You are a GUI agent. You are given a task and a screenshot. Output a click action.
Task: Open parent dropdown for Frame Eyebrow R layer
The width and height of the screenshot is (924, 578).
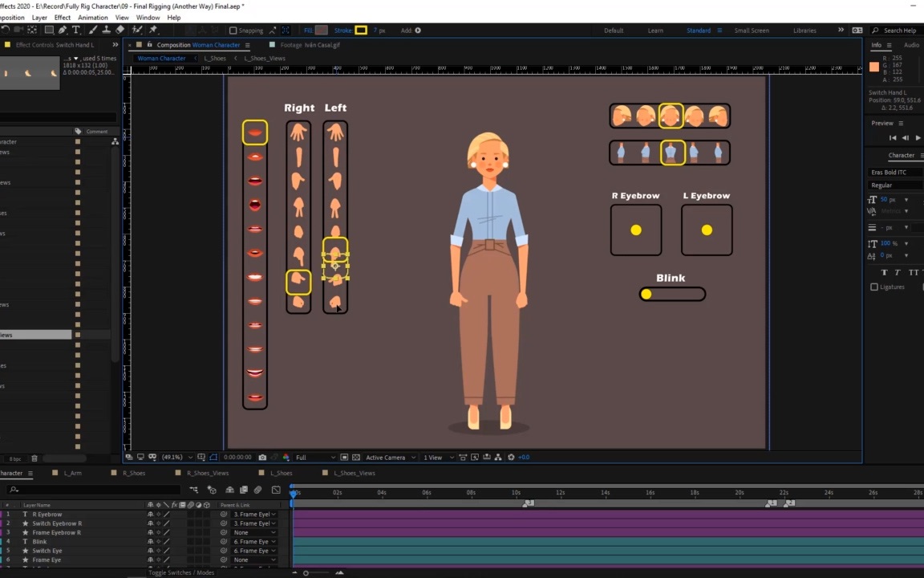pos(253,533)
